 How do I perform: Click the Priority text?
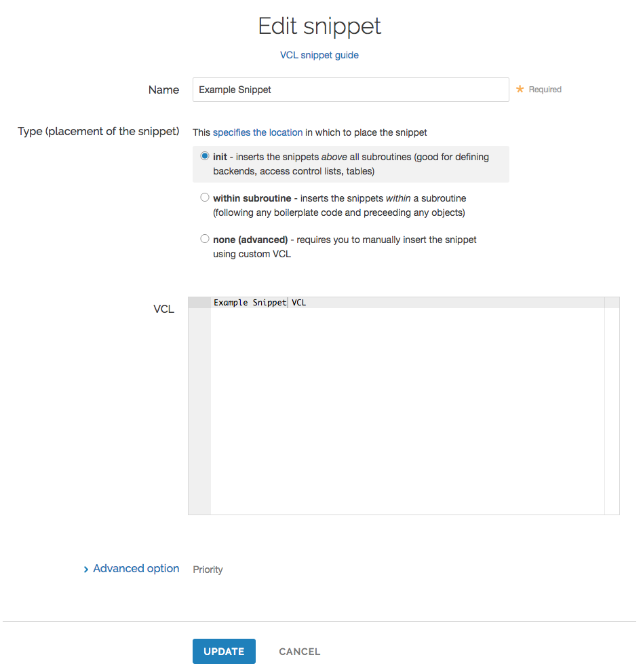[208, 570]
